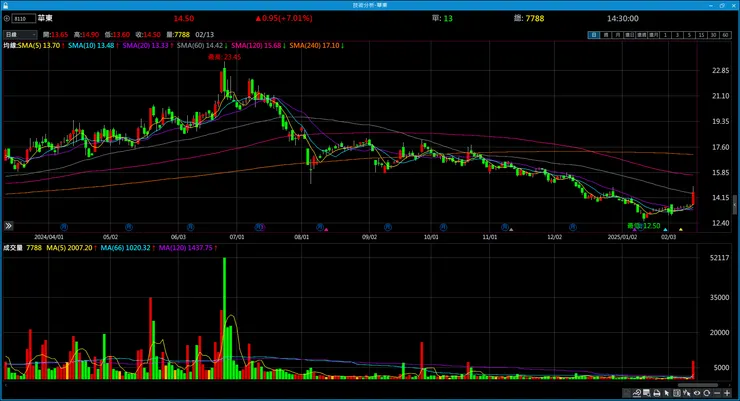Select the 5-minute period button
Screen dimensions: 740x401
690,35
